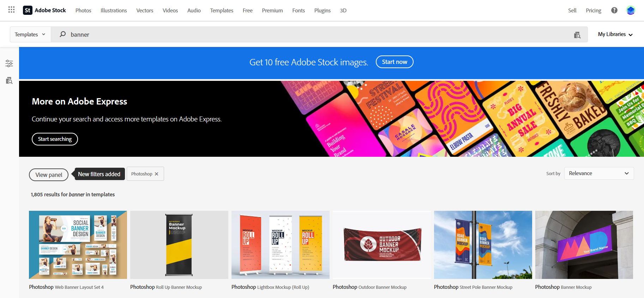Open the filters panel sidebar icon
This screenshot has width=644, height=298.
(x=9, y=64)
